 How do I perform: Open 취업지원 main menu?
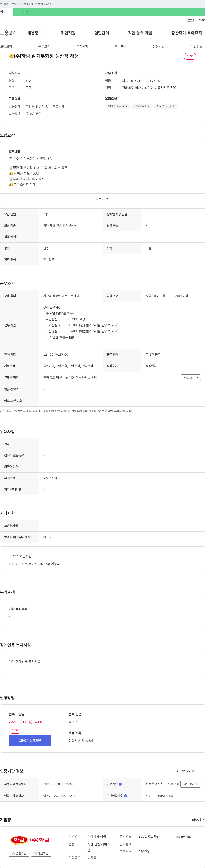pos(68,33)
